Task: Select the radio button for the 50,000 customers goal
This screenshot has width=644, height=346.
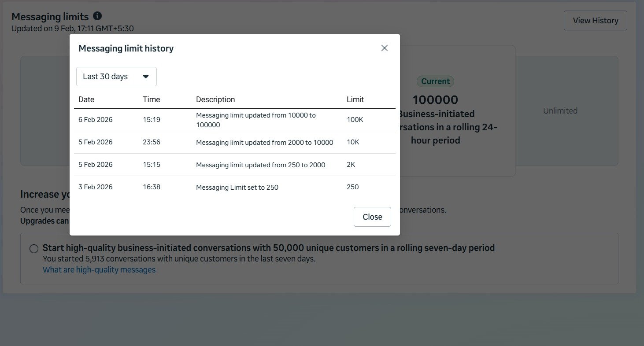Action: pos(34,248)
